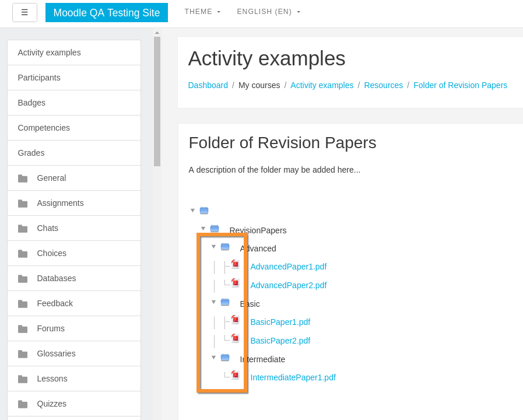Viewport: 523px width, 420px height.
Task: Go to the Chats section link
Action: [x=48, y=228]
